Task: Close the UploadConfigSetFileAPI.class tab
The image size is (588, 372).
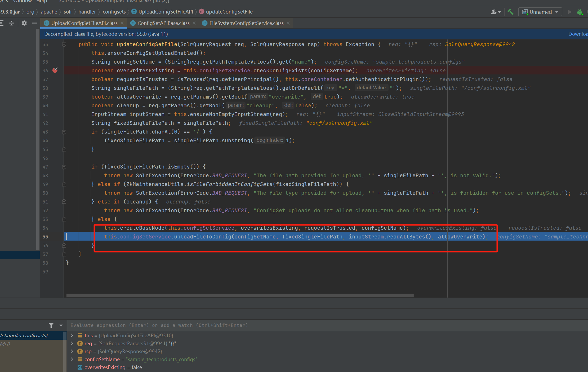Action: [122, 23]
